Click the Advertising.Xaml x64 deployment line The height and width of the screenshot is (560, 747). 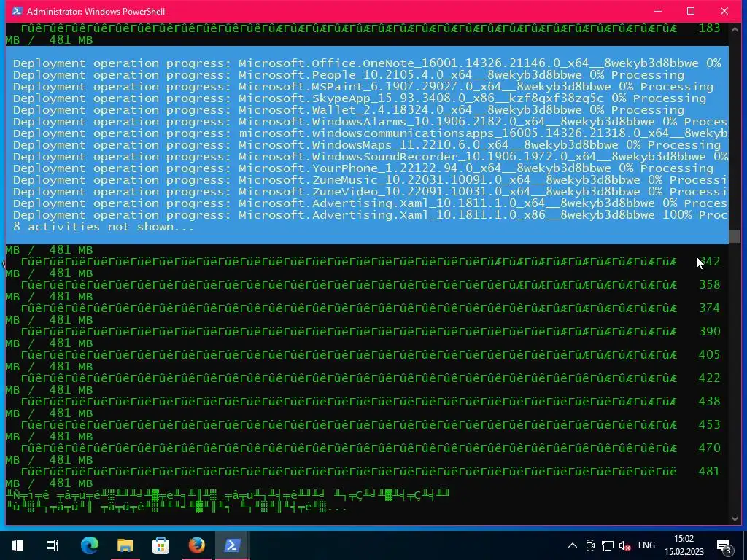point(370,203)
